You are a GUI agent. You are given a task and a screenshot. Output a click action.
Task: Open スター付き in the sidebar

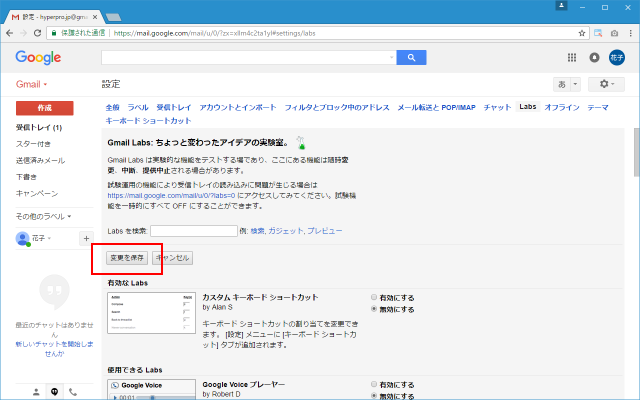pyautogui.click(x=33, y=144)
